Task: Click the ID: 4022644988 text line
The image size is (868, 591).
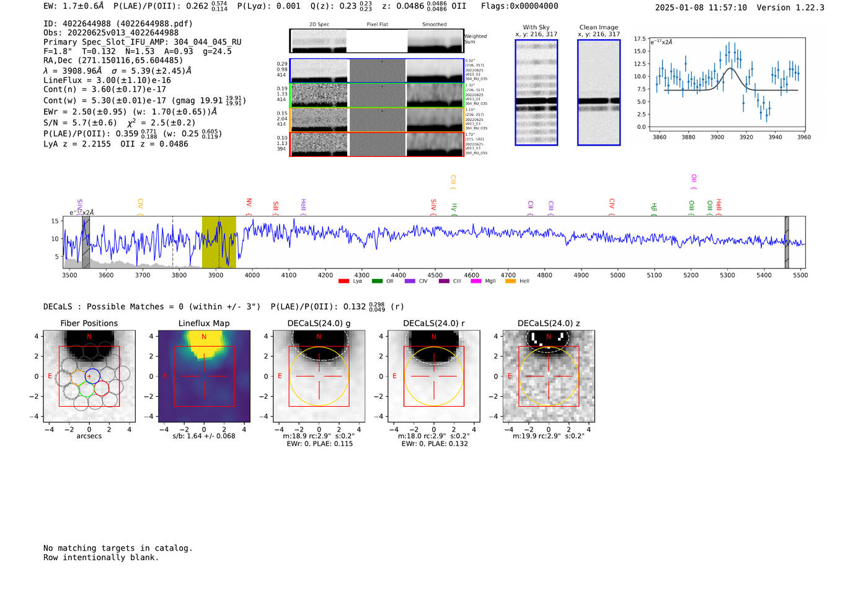Action: pos(118,24)
